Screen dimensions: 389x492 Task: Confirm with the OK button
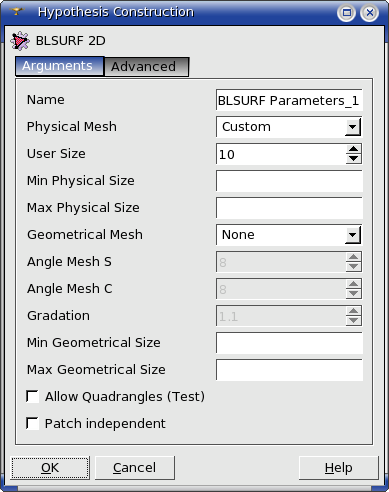pyautogui.click(x=50, y=468)
